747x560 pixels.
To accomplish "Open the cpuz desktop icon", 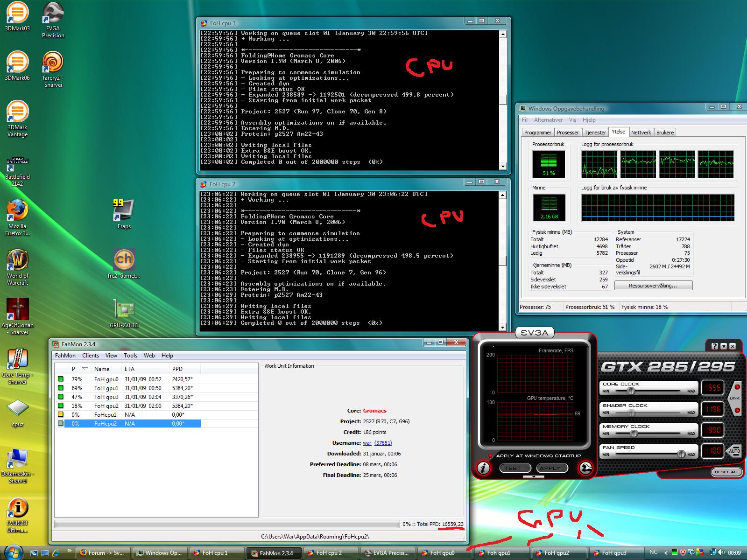I will (17, 413).
